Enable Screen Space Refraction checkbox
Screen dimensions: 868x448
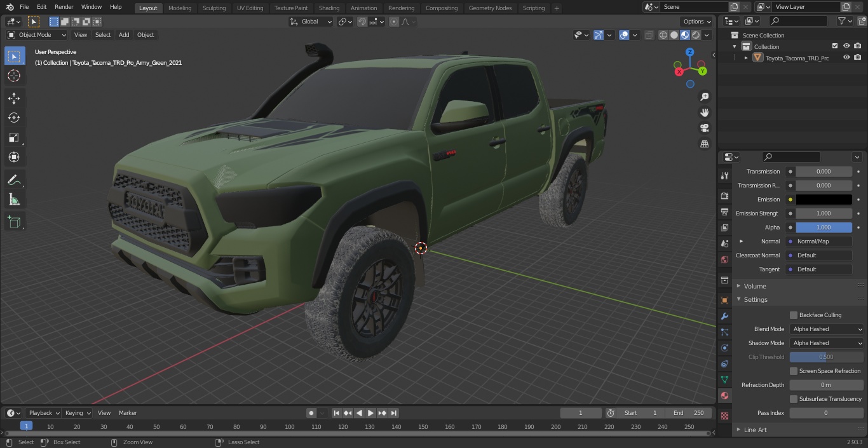pyautogui.click(x=794, y=371)
